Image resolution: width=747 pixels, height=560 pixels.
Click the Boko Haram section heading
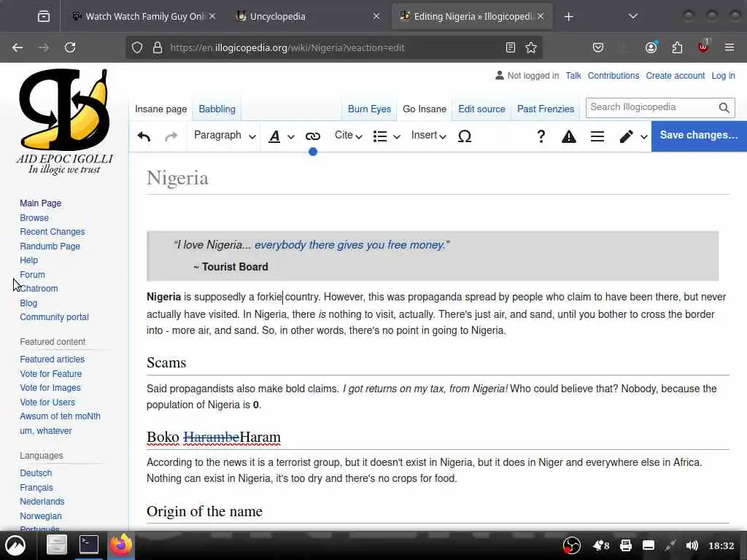click(214, 437)
